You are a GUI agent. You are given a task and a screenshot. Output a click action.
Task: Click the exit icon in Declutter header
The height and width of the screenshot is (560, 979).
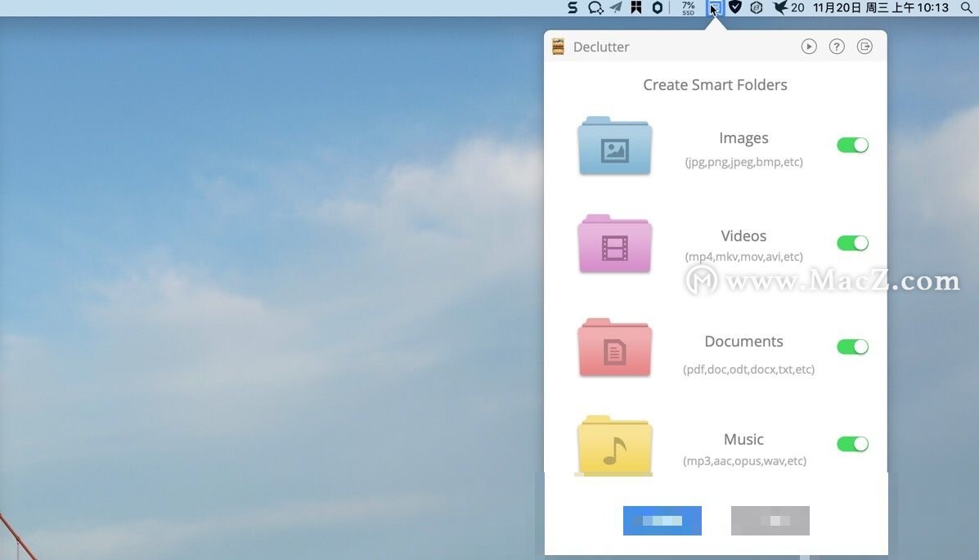coord(864,47)
